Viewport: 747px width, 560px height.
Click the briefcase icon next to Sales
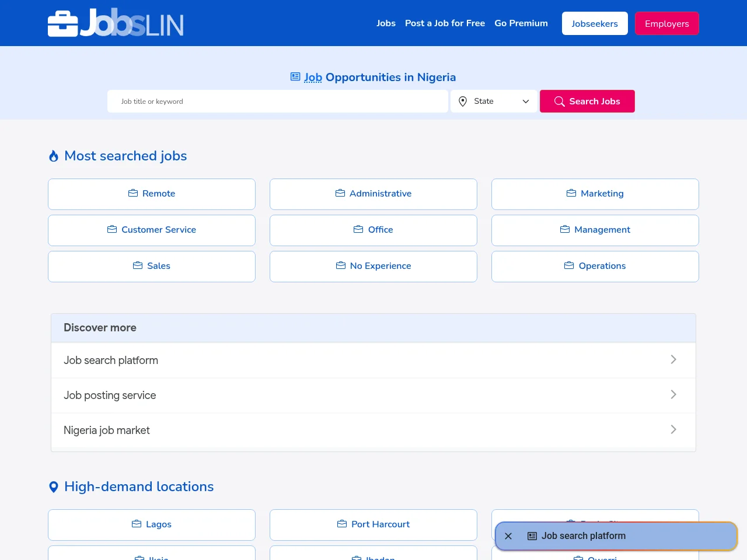(138, 265)
